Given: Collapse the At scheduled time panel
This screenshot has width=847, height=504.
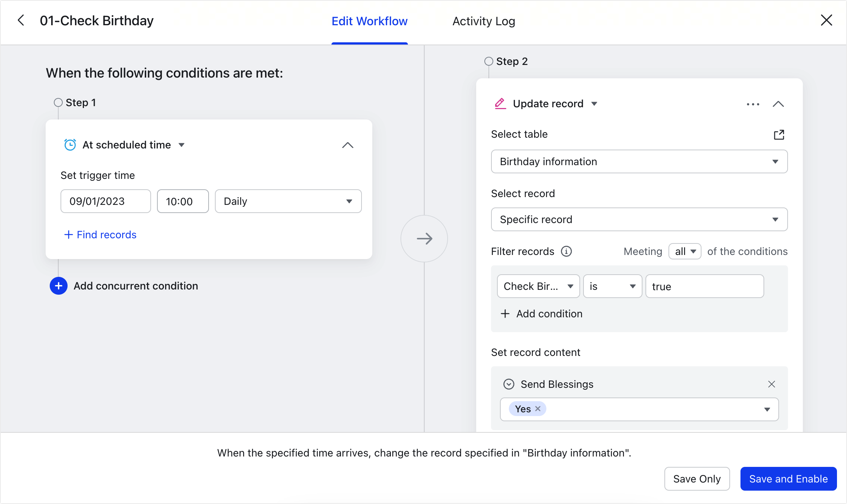Looking at the screenshot, I should pos(348,145).
